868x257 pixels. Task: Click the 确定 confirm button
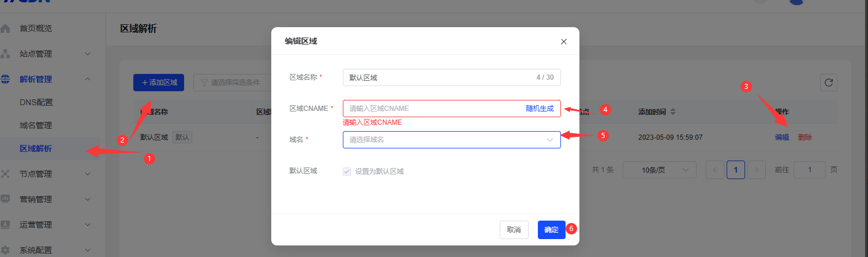(x=551, y=230)
